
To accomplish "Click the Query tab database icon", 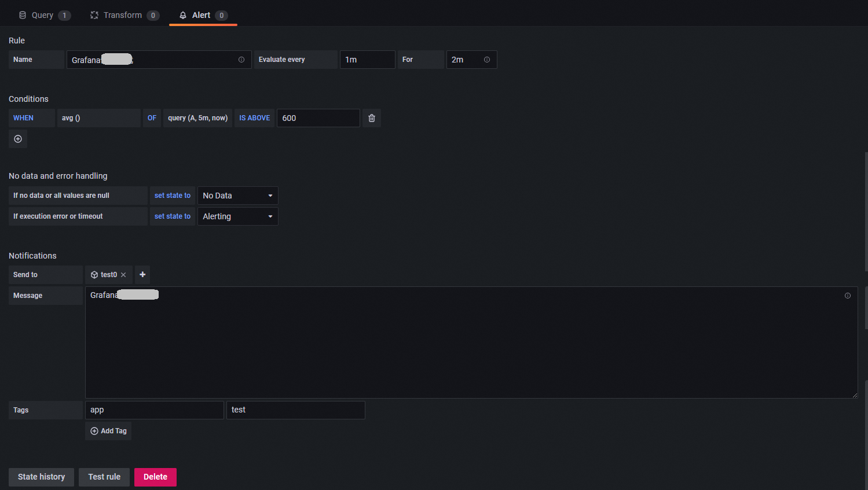I will (x=23, y=15).
